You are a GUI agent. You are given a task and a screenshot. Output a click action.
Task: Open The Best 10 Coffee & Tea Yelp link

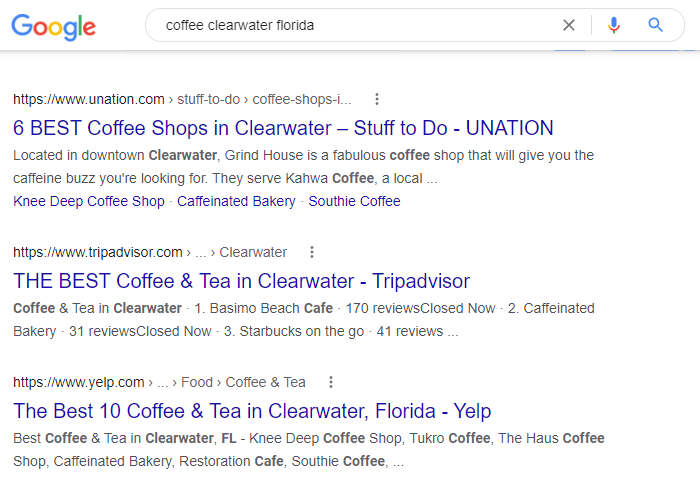coord(252,411)
